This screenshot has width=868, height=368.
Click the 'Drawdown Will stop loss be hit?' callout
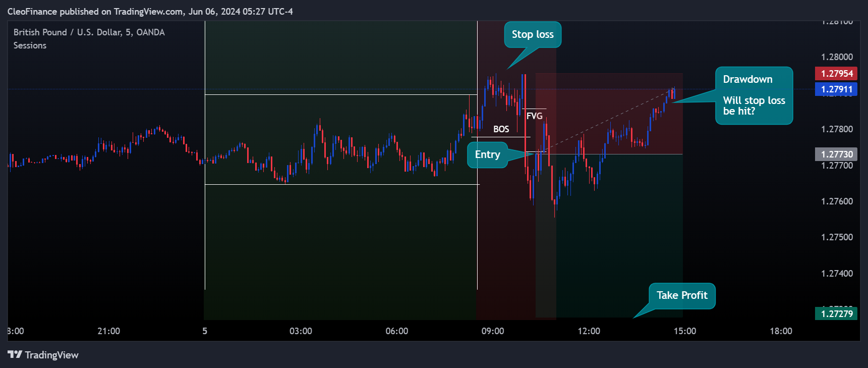tap(754, 95)
